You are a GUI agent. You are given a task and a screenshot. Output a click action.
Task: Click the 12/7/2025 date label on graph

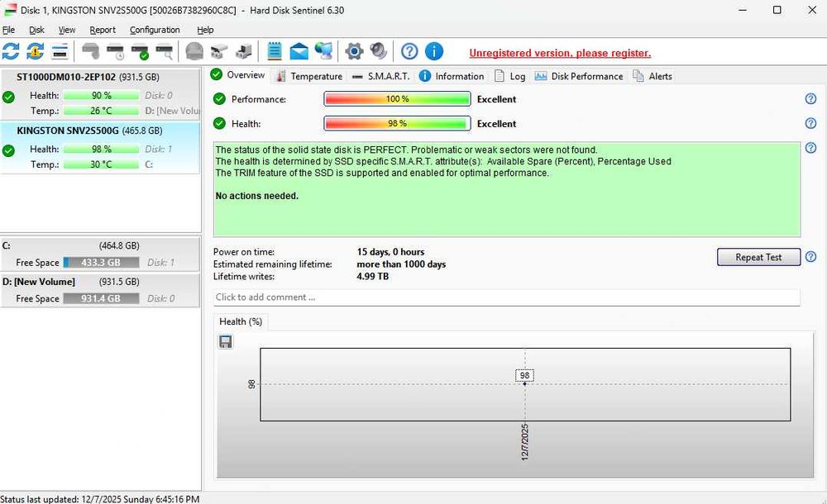coord(524,442)
